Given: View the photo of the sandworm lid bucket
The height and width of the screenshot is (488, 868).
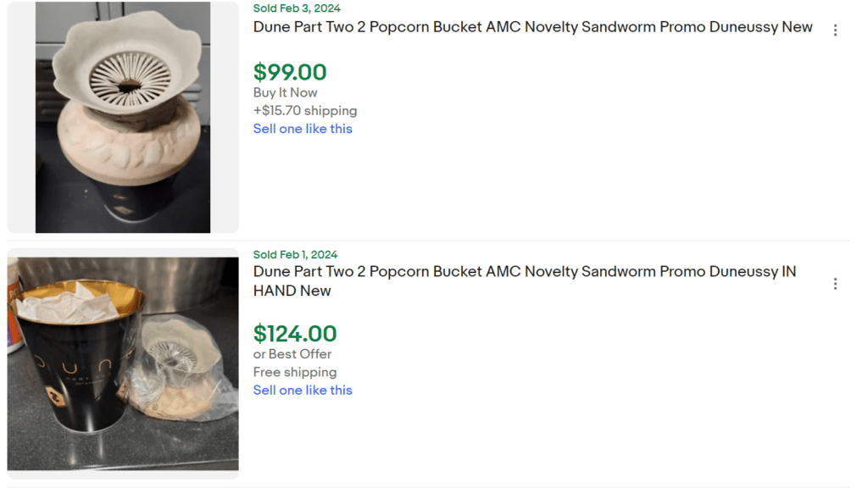Looking at the screenshot, I should (122, 117).
